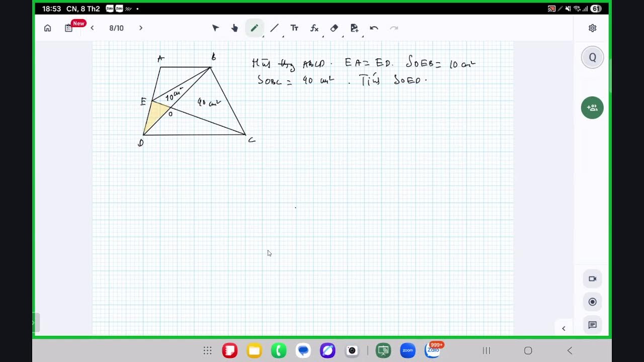The height and width of the screenshot is (362, 644).
Task: Click the green add participants button
Action: tap(592, 108)
